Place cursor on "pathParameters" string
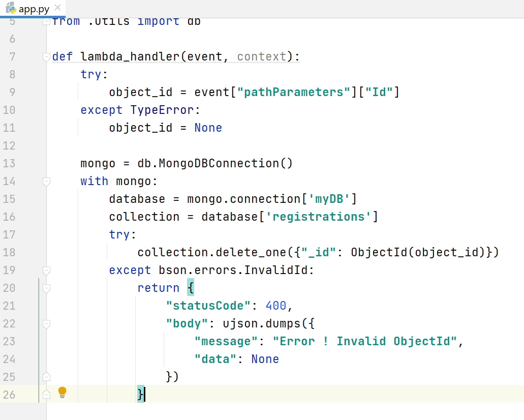 point(294,92)
